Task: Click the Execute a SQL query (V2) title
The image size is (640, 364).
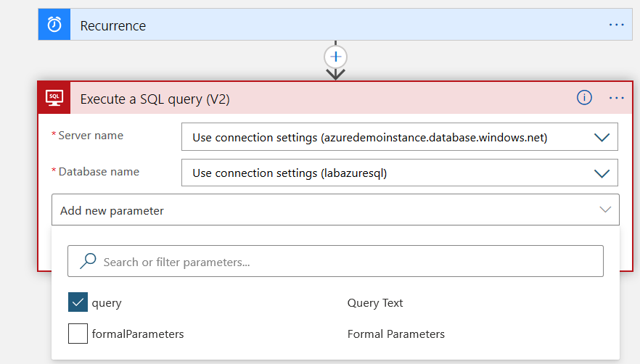Action: [155, 99]
